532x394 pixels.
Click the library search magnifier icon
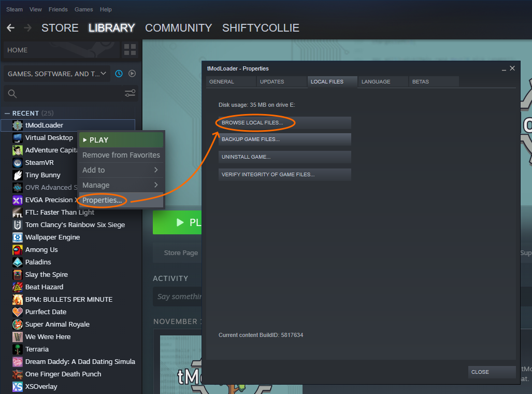tap(12, 94)
